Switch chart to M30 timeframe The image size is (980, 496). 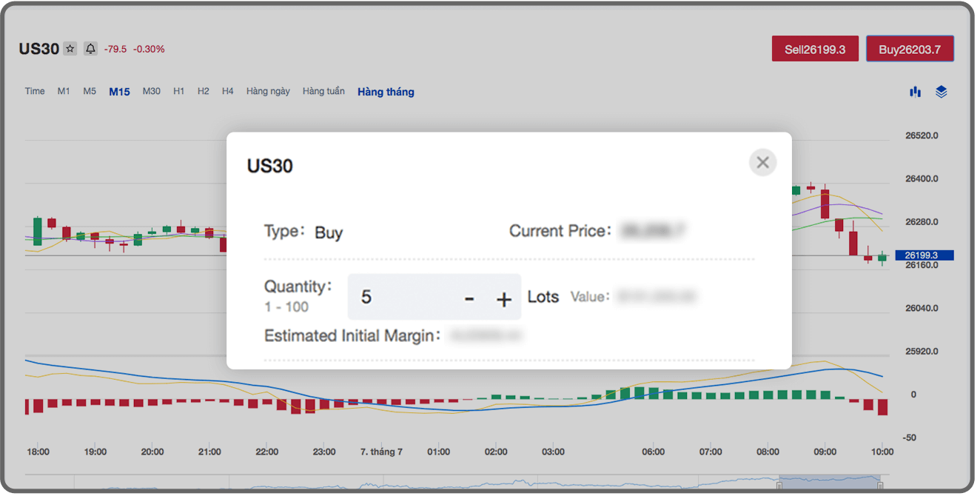(x=151, y=91)
